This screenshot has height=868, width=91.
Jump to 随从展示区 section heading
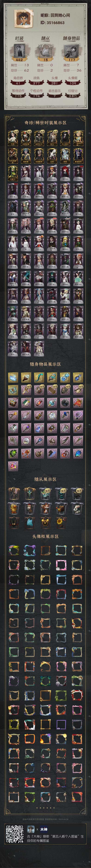[x=45, y=479]
